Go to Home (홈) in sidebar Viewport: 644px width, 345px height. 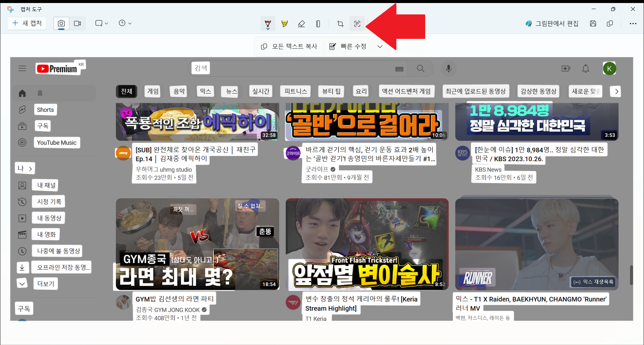point(55,93)
